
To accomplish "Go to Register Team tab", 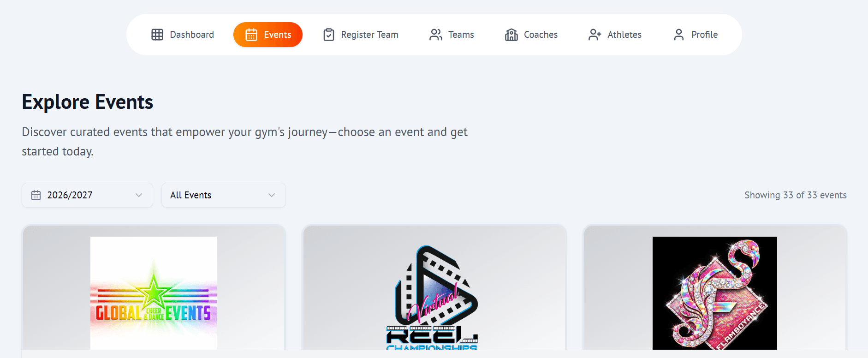I will (x=361, y=35).
